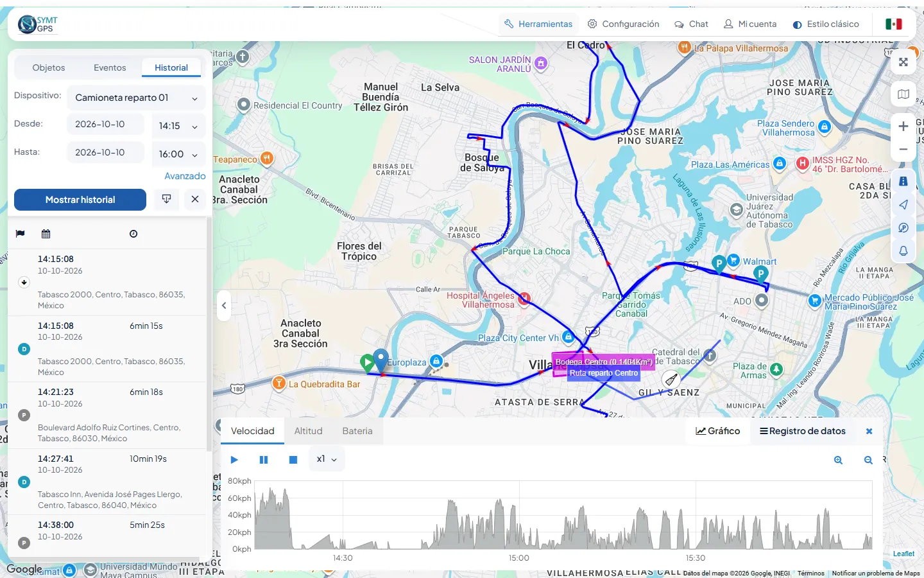Image resolution: width=924 pixels, height=578 pixels.
Task: Open the Herramientas menu
Action: pyautogui.click(x=538, y=24)
